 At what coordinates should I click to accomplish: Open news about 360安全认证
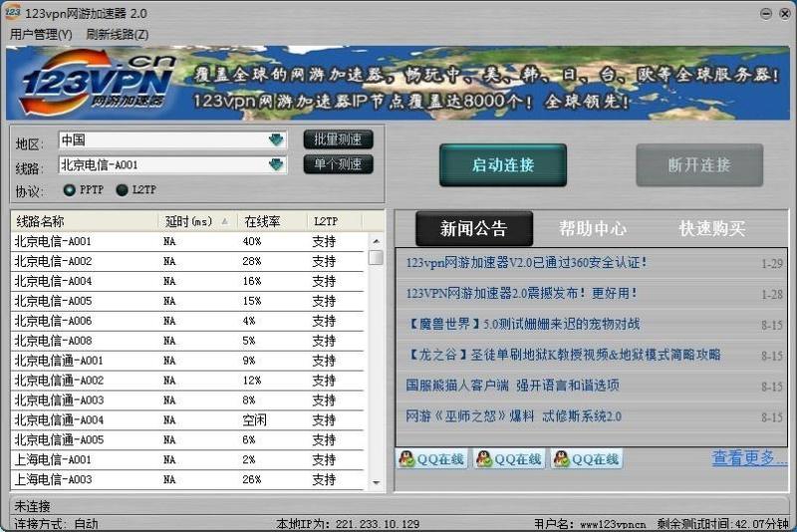(527, 263)
